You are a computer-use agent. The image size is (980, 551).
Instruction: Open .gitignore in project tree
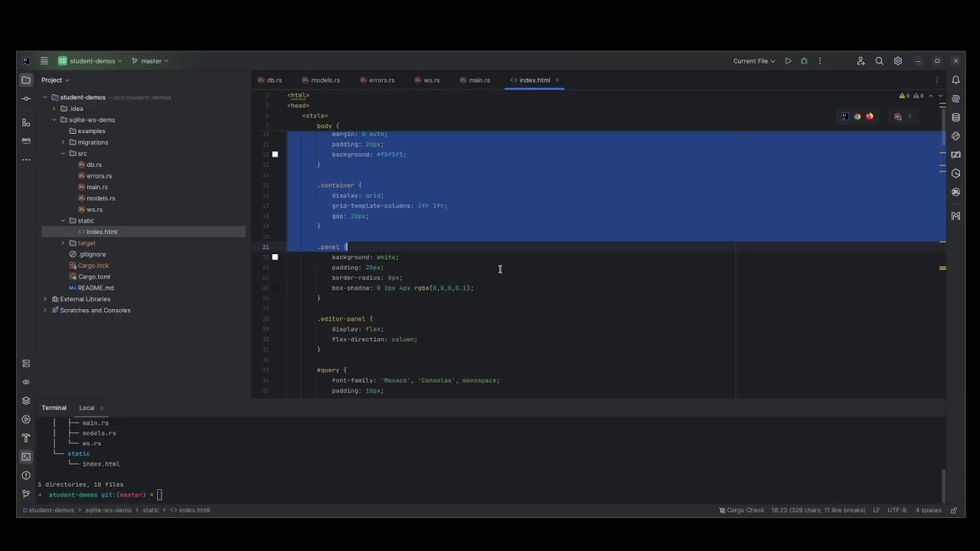click(x=88, y=254)
